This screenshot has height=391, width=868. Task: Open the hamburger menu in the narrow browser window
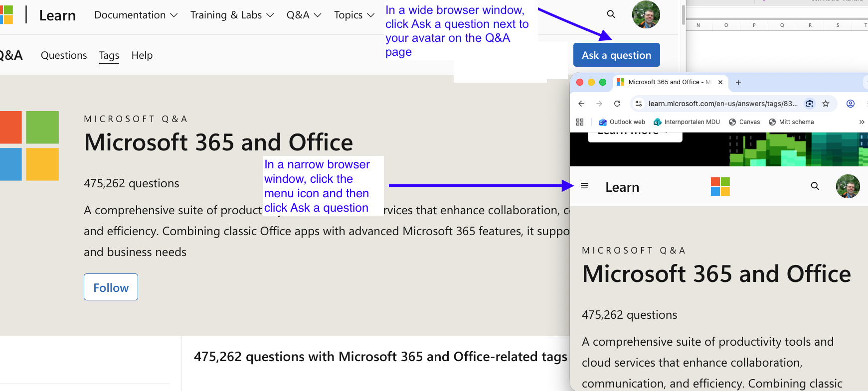pyautogui.click(x=585, y=186)
